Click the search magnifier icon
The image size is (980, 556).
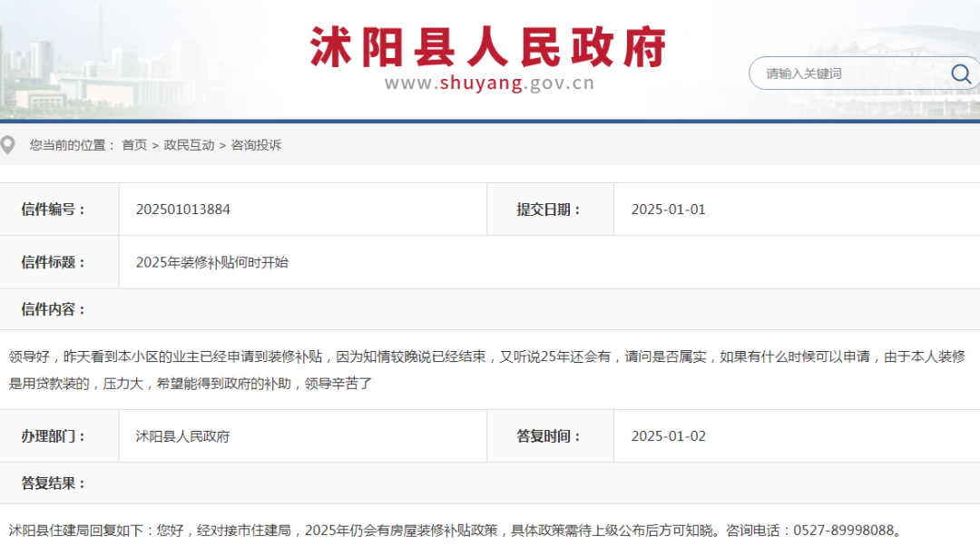961,73
